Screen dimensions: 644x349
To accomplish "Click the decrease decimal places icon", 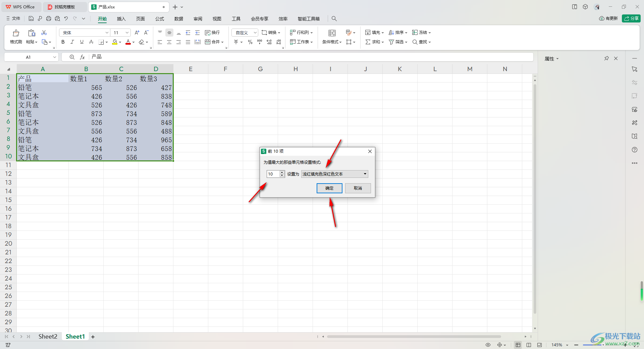I will [x=278, y=42].
